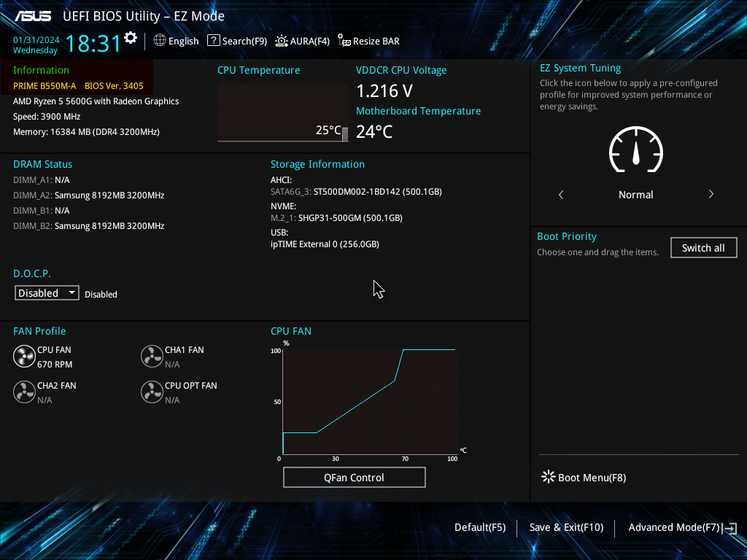The image size is (747, 560).
Task: Click 1.216 V voltage reading
Action: click(384, 90)
